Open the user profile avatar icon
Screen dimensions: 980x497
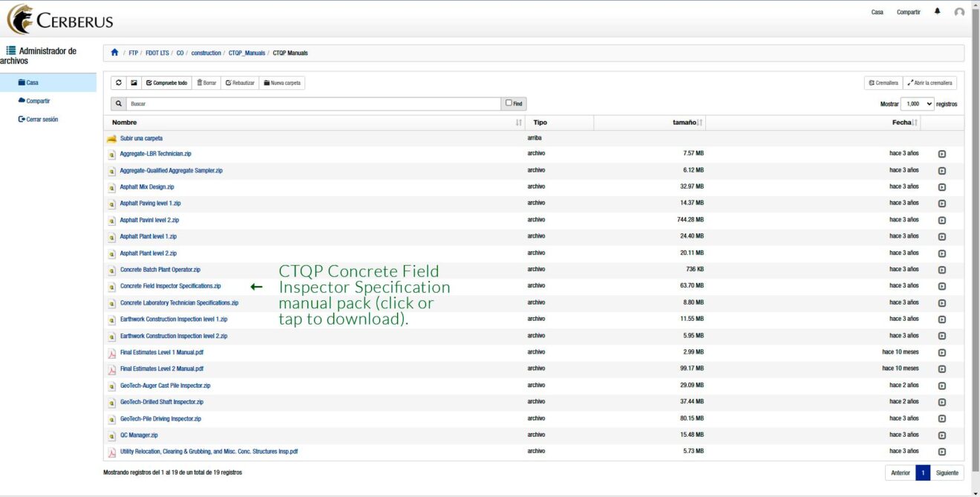(x=959, y=12)
